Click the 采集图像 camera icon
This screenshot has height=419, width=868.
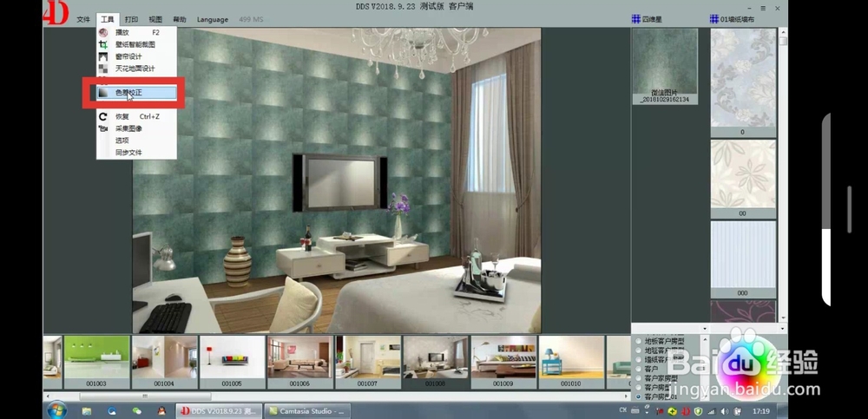103,128
